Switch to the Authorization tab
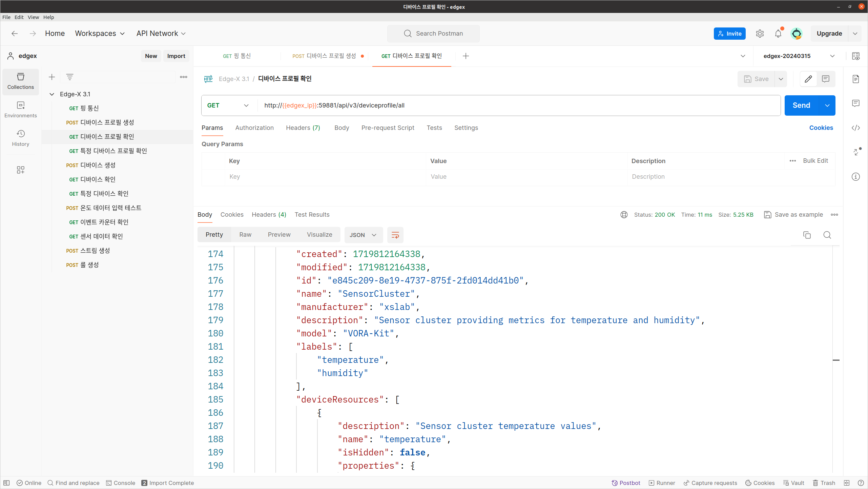 [x=254, y=128]
